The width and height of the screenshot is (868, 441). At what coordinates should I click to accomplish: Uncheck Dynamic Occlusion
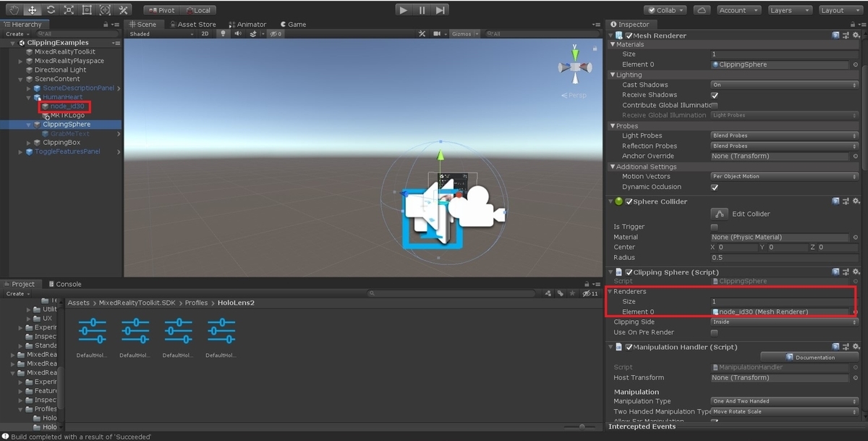click(715, 187)
